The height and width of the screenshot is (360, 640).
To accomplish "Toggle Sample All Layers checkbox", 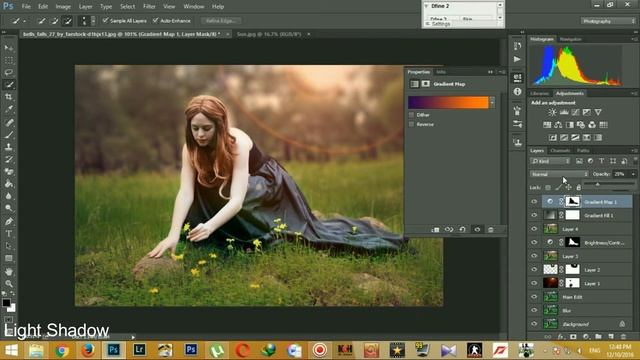I will (106, 20).
